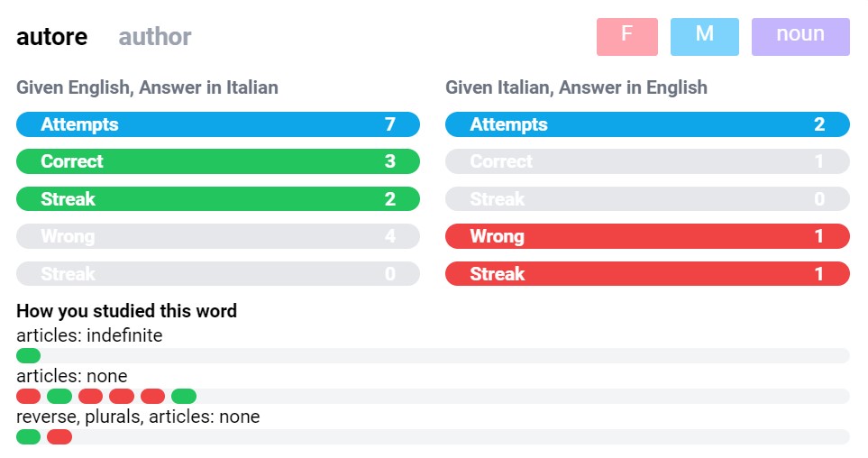Click the blue M gender tag
This screenshot has height=458, width=868.
tap(704, 37)
